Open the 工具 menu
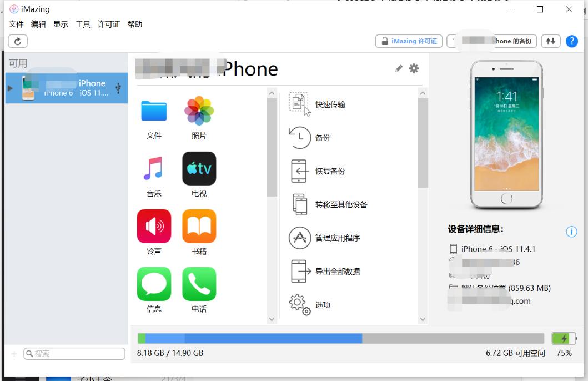The height and width of the screenshot is (381, 588). coord(82,24)
